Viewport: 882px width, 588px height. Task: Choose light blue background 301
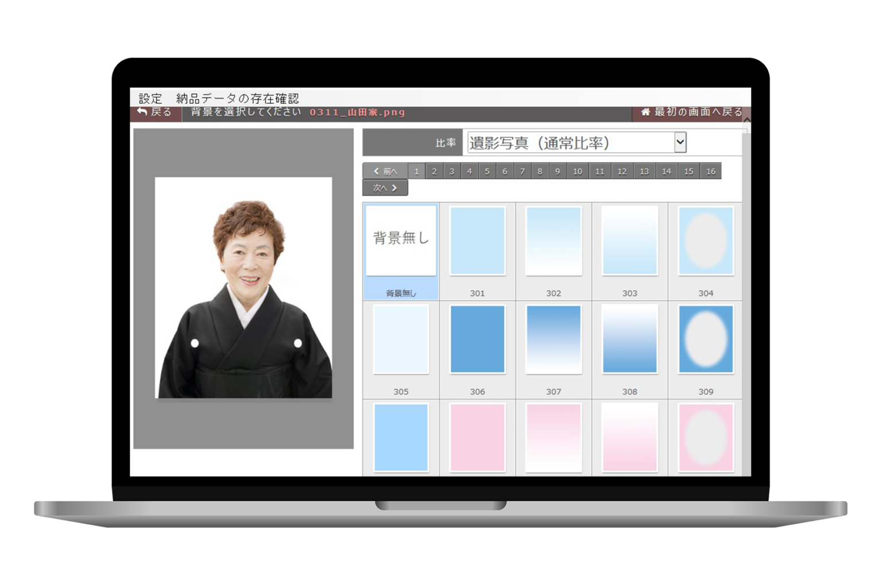[x=477, y=241]
